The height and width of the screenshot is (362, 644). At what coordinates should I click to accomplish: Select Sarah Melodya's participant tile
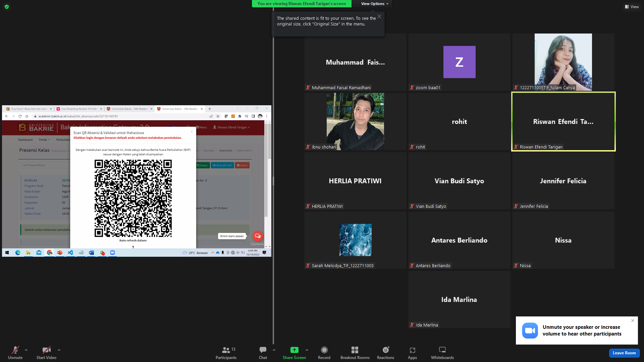(x=355, y=240)
